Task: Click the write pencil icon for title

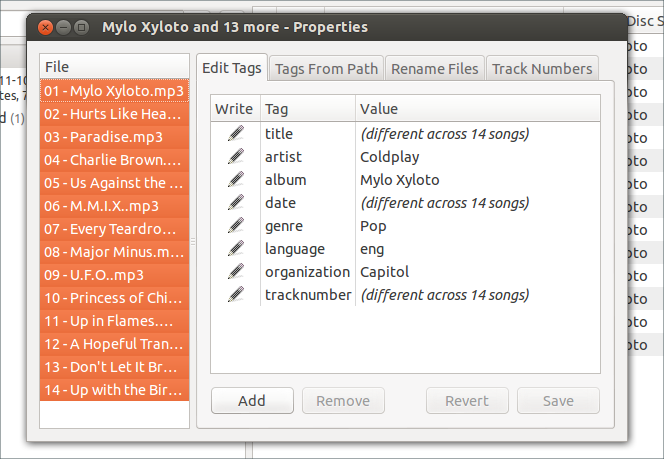Action: pos(236,134)
